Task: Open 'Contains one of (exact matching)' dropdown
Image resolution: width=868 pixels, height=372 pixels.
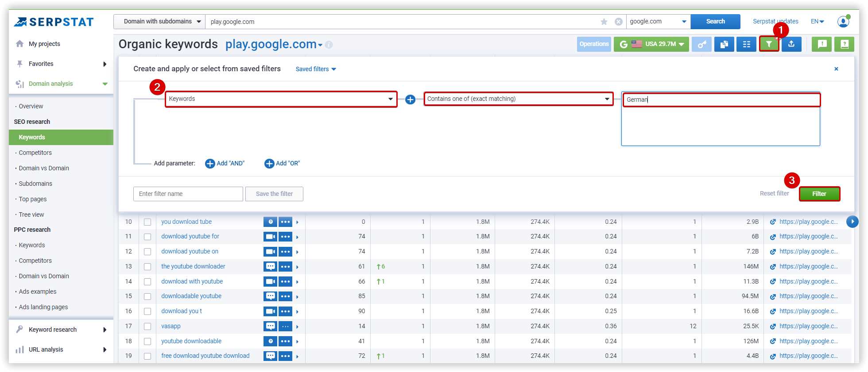Action: tap(518, 99)
